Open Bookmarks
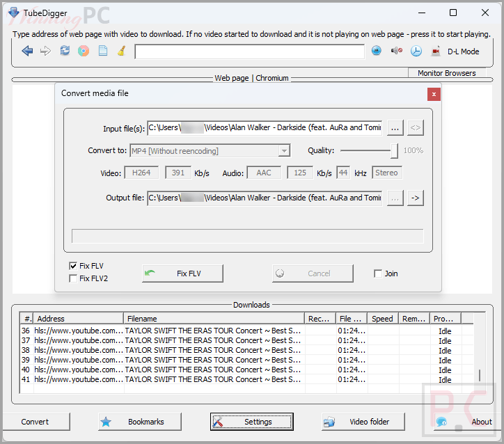504x444 pixels. pos(140,422)
